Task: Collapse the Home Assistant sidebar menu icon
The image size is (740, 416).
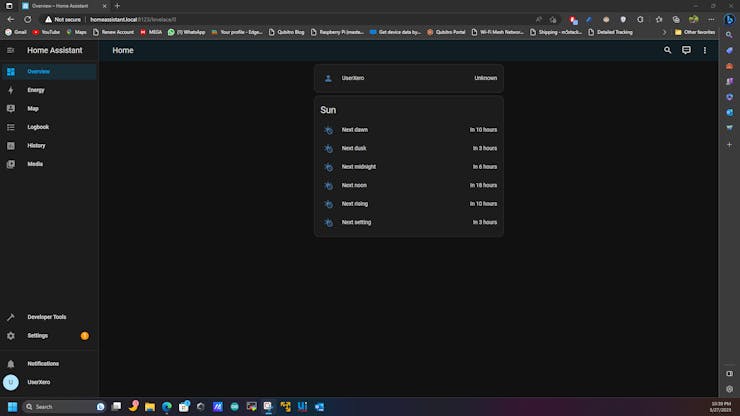Action: click(x=11, y=50)
